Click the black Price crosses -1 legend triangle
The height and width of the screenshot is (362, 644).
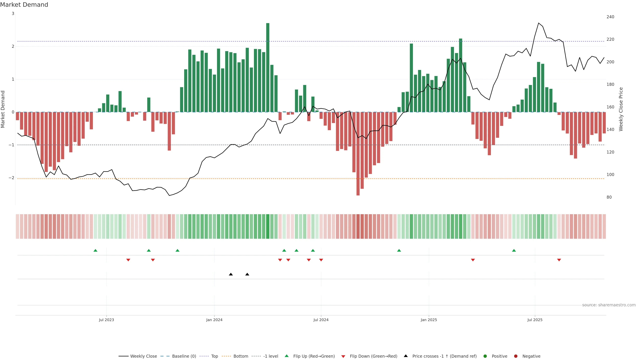pyautogui.click(x=406, y=356)
